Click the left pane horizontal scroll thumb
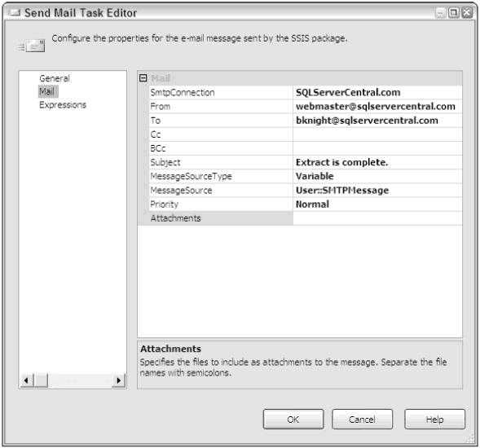This screenshot has width=480, height=448. click(41, 380)
